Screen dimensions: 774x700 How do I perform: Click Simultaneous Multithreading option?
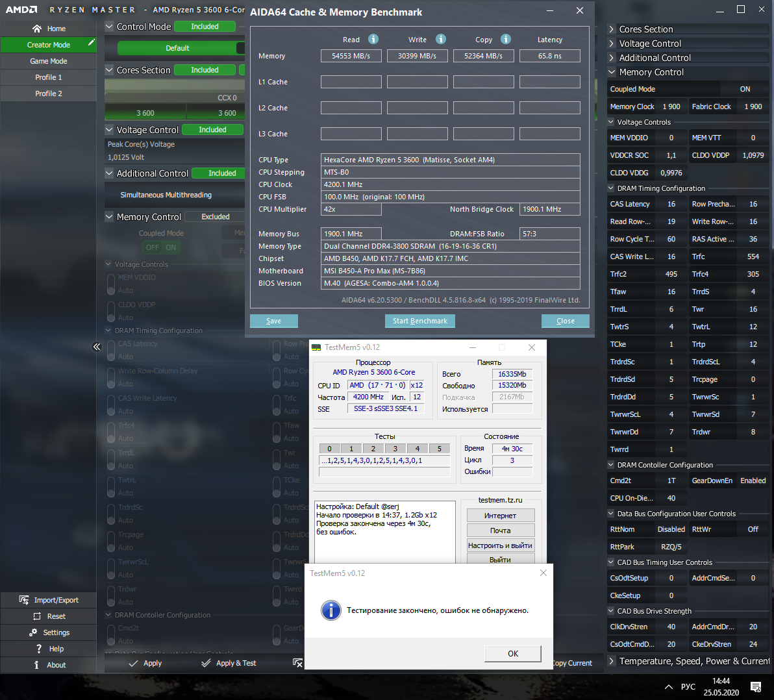[166, 195]
